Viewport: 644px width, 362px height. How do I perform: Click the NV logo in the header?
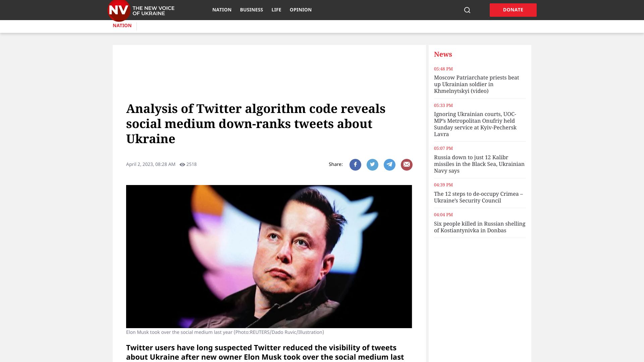(119, 10)
